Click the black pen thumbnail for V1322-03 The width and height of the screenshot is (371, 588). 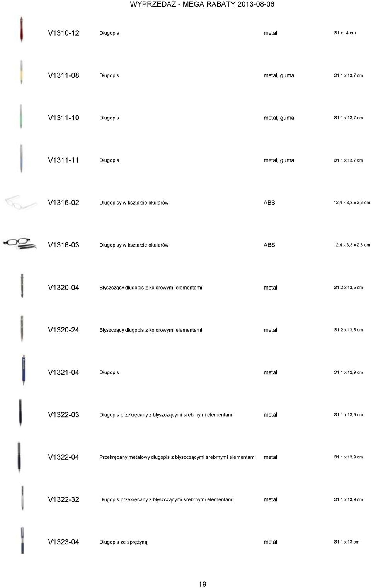click(x=20, y=412)
